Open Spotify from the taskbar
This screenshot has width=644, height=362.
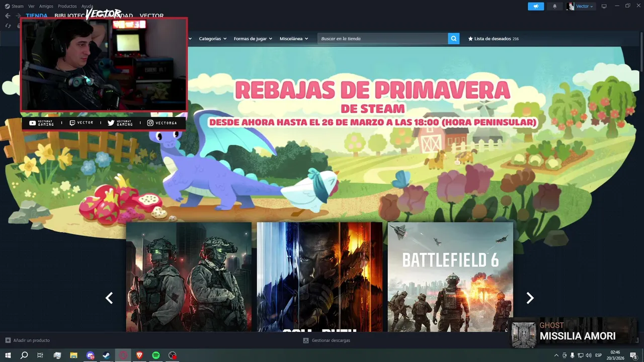click(156, 355)
